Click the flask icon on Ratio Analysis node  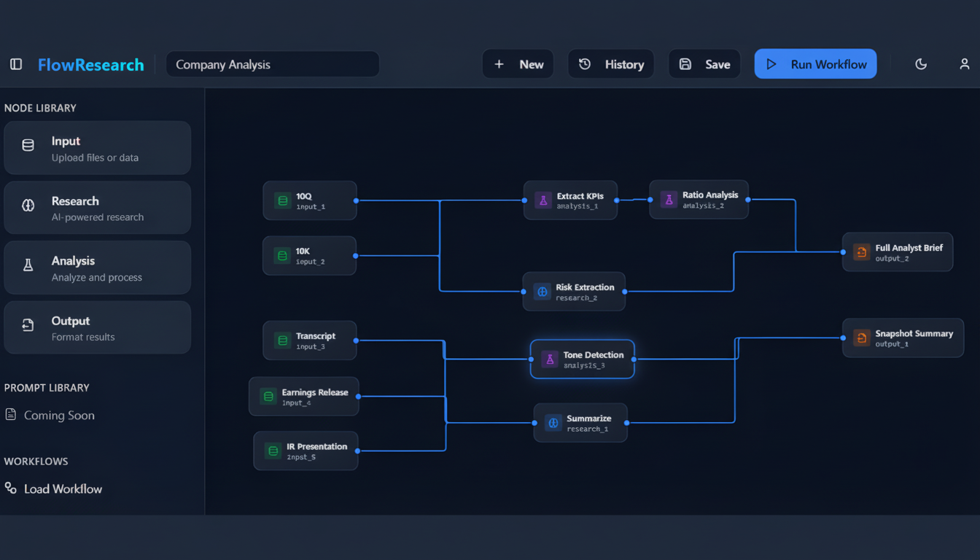(668, 200)
